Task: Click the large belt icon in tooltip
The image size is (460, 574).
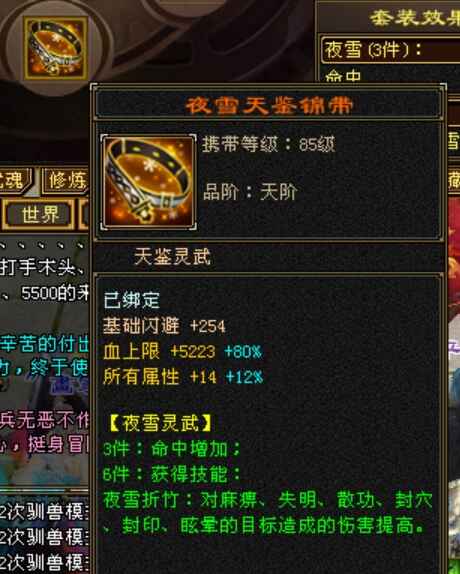Action: (148, 182)
